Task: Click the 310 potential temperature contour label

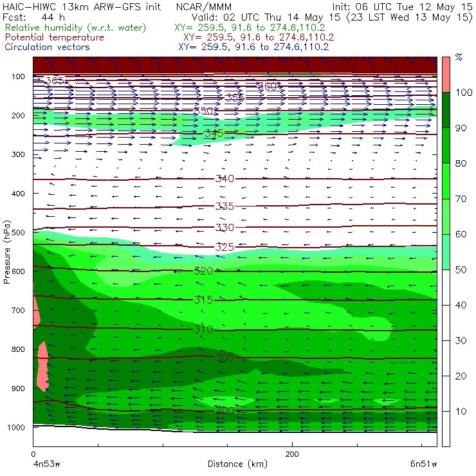Action: (x=203, y=329)
